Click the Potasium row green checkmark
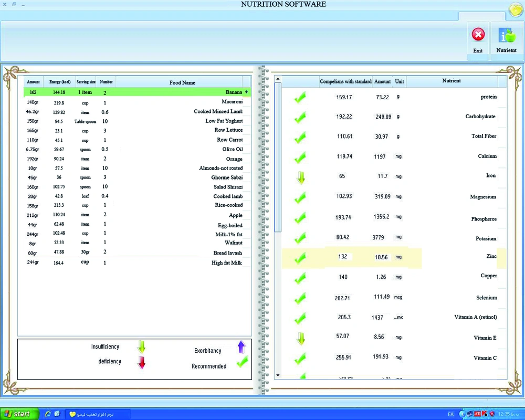525x420 pixels. click(x=300, y=238)
